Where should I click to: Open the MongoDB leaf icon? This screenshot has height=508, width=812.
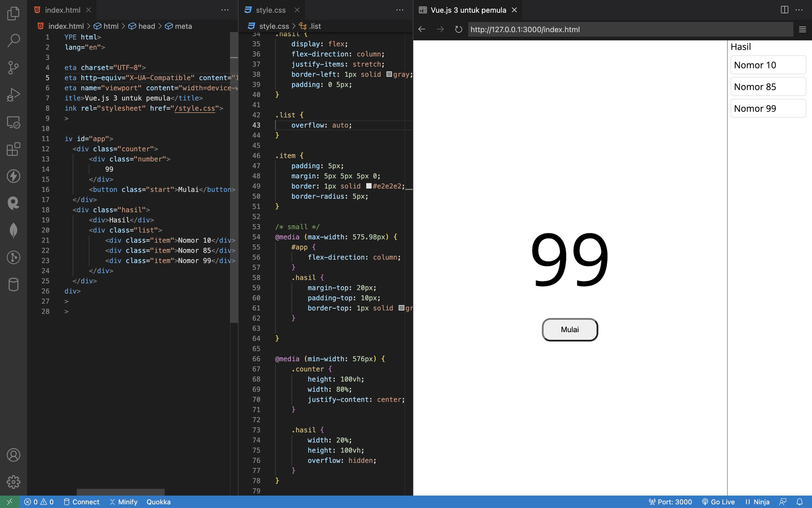point(13,230)
